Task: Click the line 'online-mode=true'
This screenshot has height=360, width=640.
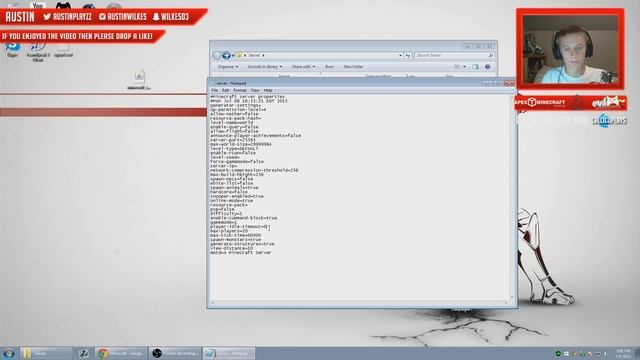Action: click(x=231, y=201)
